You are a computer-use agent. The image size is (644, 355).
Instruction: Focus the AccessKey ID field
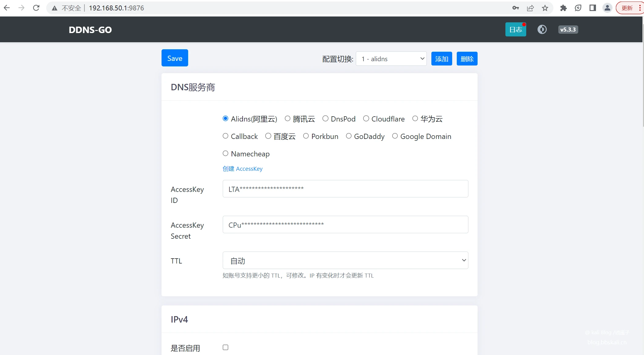point(345,189)
